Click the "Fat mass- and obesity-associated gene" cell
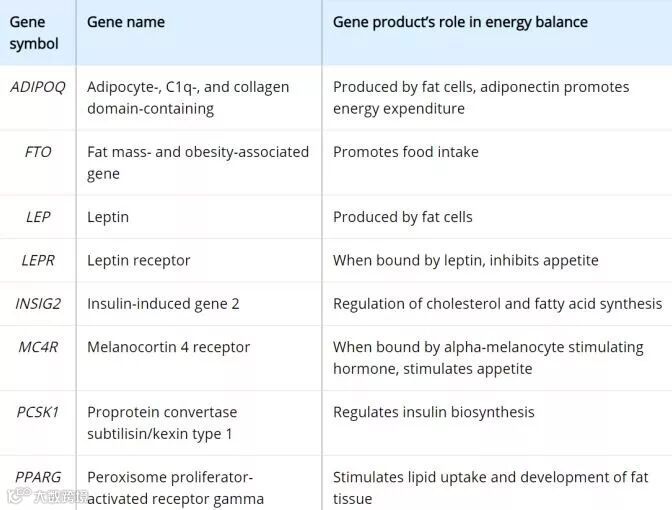672x510 pixels. 198,163
